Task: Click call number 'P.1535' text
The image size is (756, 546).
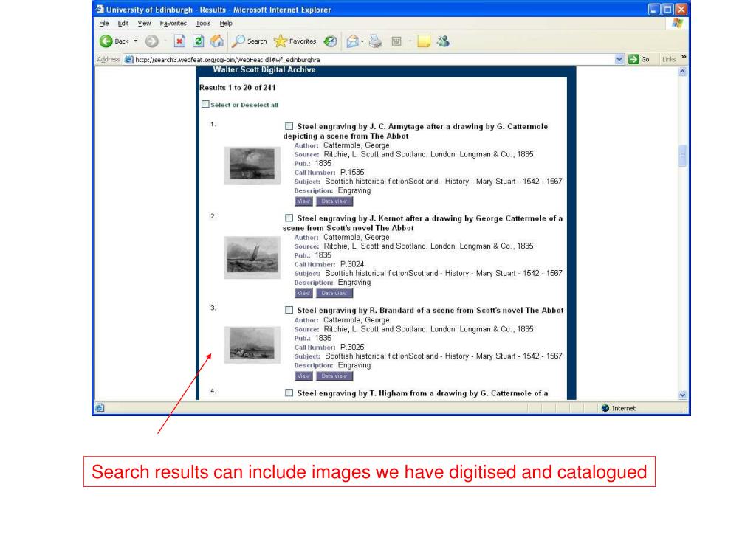Action: pyautogui.click(x=352, y=172)
